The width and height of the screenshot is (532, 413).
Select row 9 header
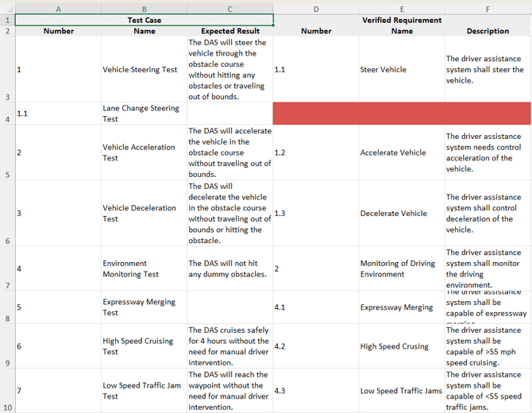[x=7, y=346]
